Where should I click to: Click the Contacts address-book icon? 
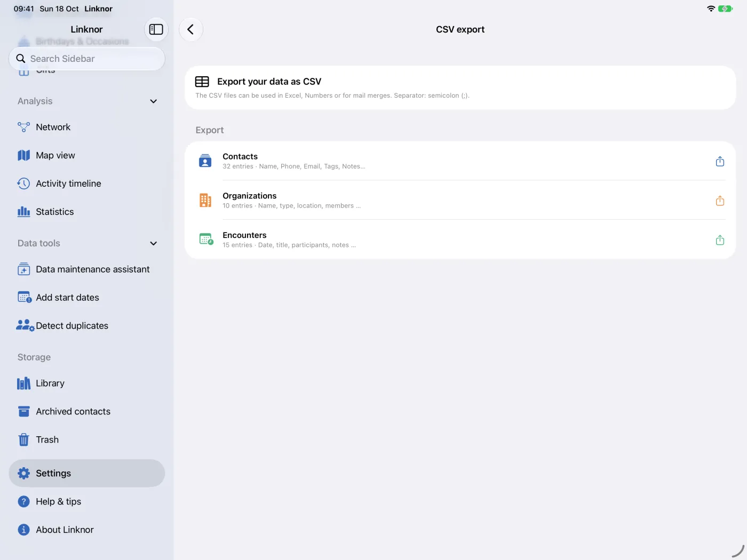205,161
